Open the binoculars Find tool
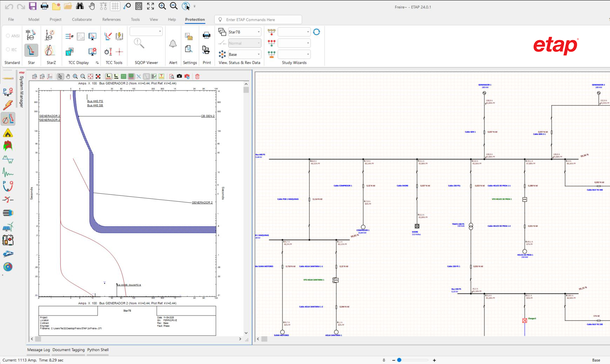 [x=80, y=6]
